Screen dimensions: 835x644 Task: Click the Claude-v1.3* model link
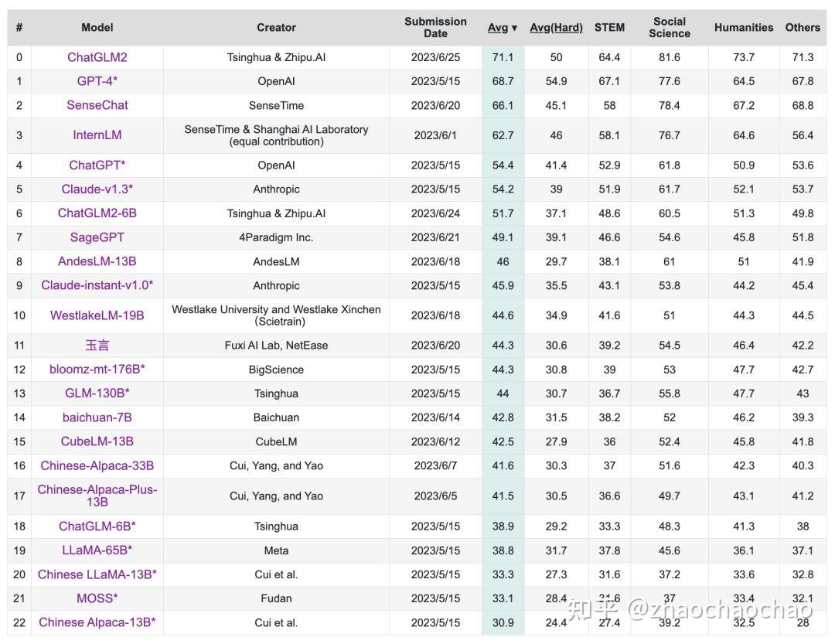97,189
